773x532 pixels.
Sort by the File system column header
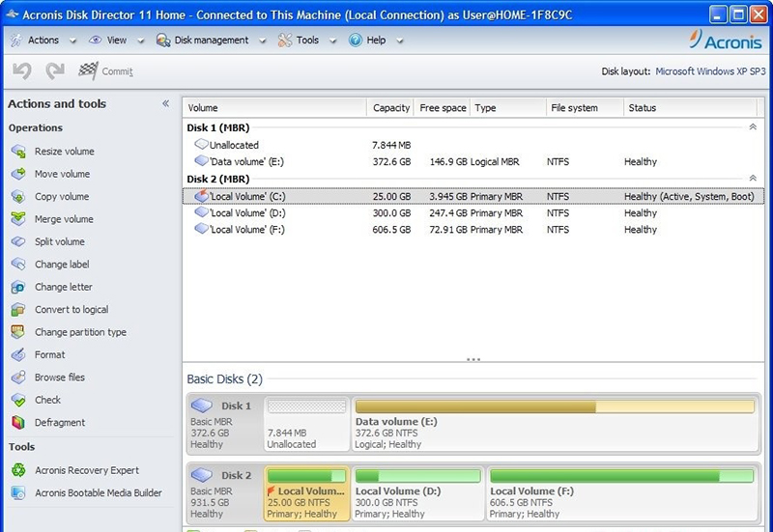pos(585,108)
